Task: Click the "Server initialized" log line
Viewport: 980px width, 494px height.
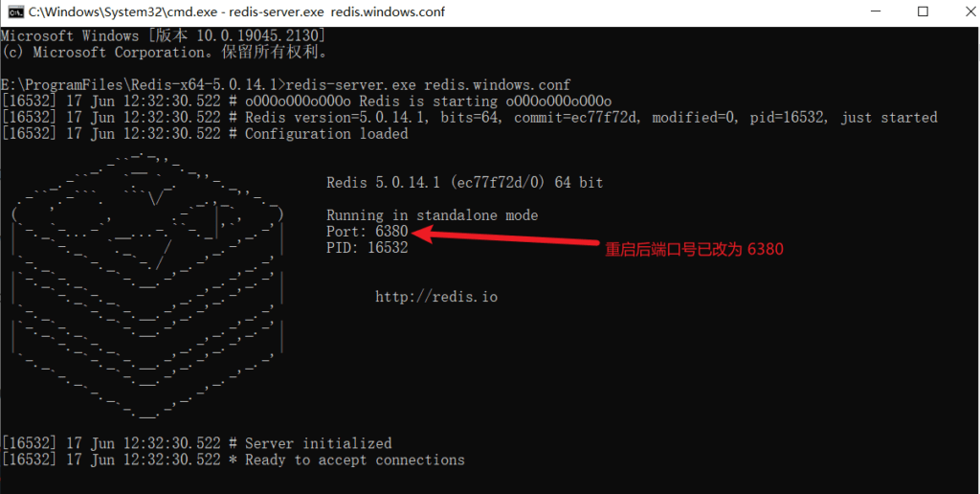Action: (318, 443)
